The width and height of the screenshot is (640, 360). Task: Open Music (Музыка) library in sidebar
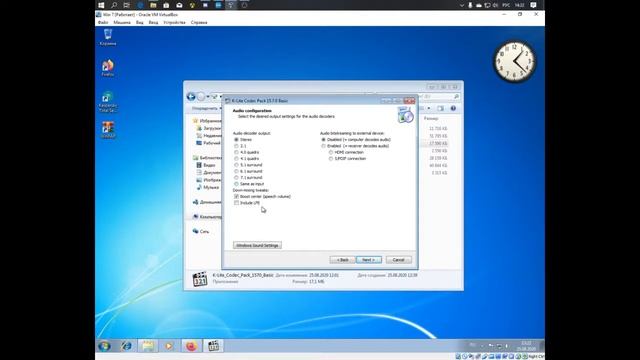(x=208, y=187)
